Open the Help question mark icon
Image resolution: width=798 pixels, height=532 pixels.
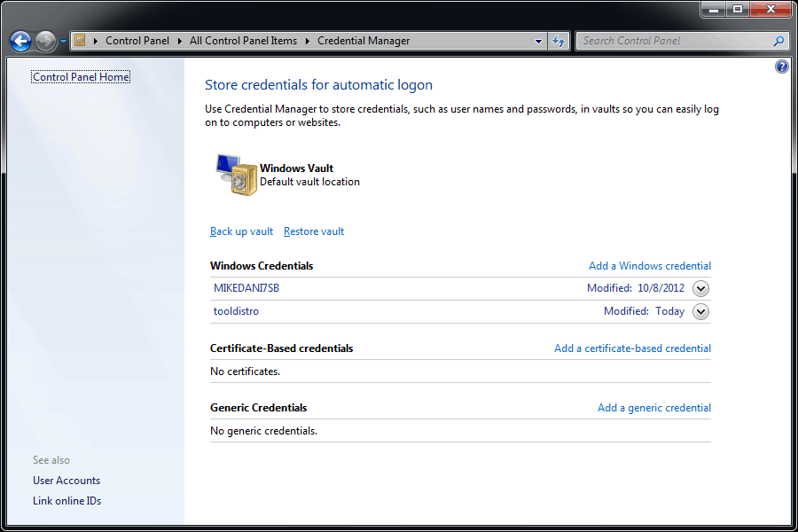(x=782, y=66)
